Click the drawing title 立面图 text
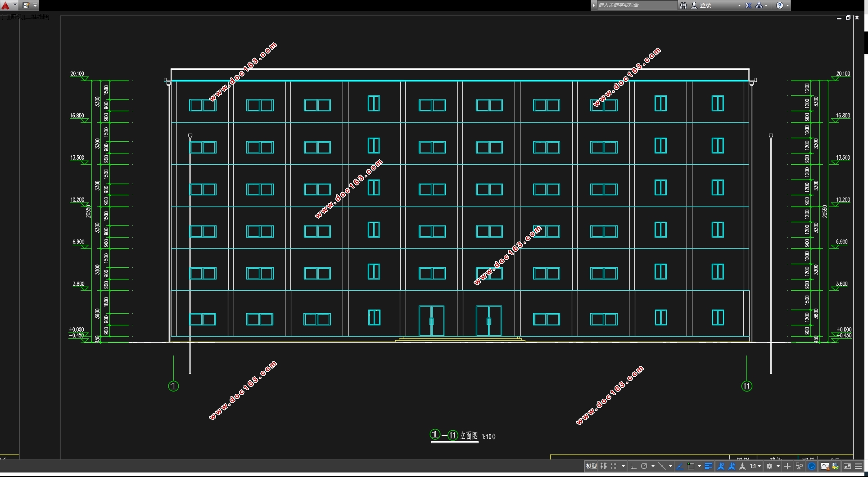868x477 pixels. tap(469, 436)
